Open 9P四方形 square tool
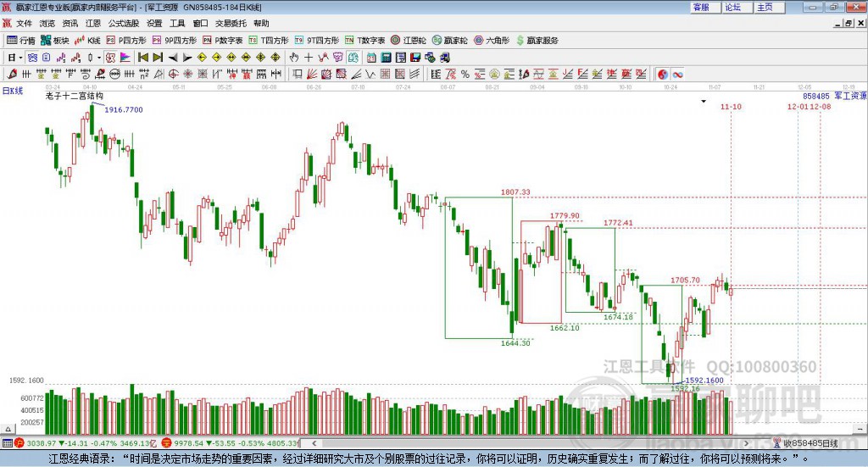This screenshot has width=868, height=467. (x=175, y=41)
